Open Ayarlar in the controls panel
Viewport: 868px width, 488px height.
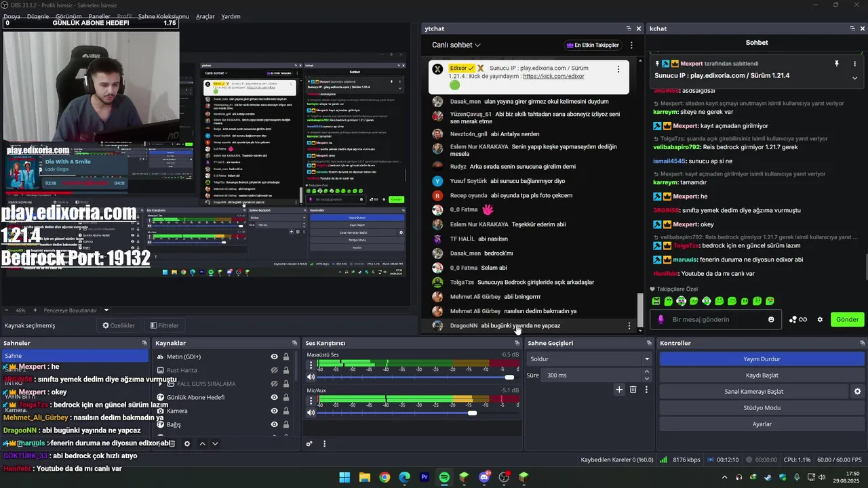pyautogui.click(x=762, y=424)
